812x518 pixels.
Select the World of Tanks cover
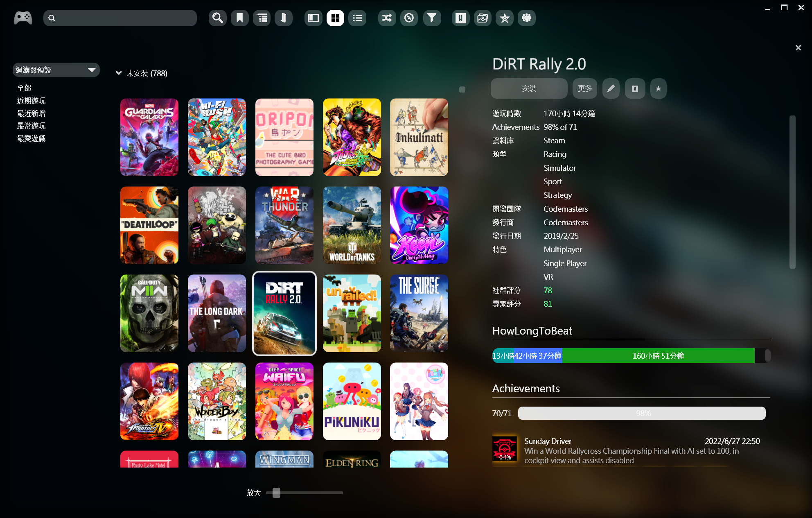click(x=352, y=225)
